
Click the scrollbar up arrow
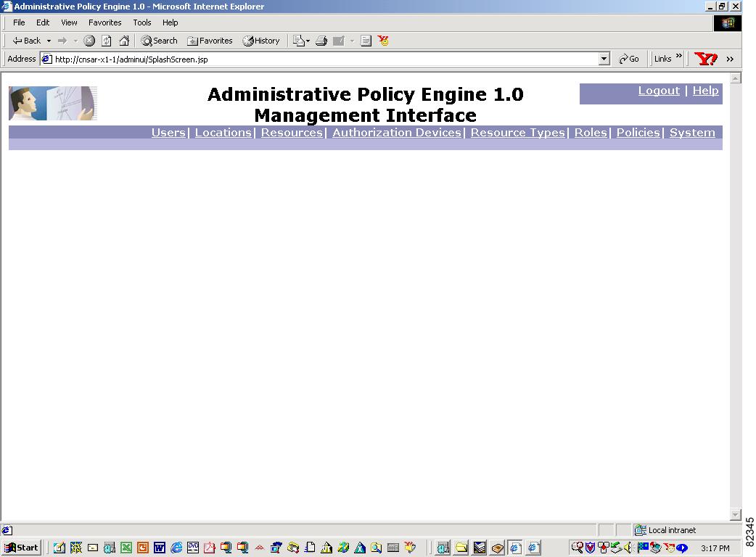coord(735,78)
